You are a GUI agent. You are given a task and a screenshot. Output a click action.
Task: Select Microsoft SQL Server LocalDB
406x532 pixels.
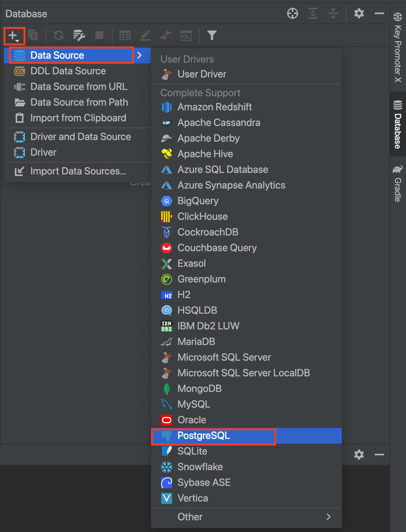(246, 373)
